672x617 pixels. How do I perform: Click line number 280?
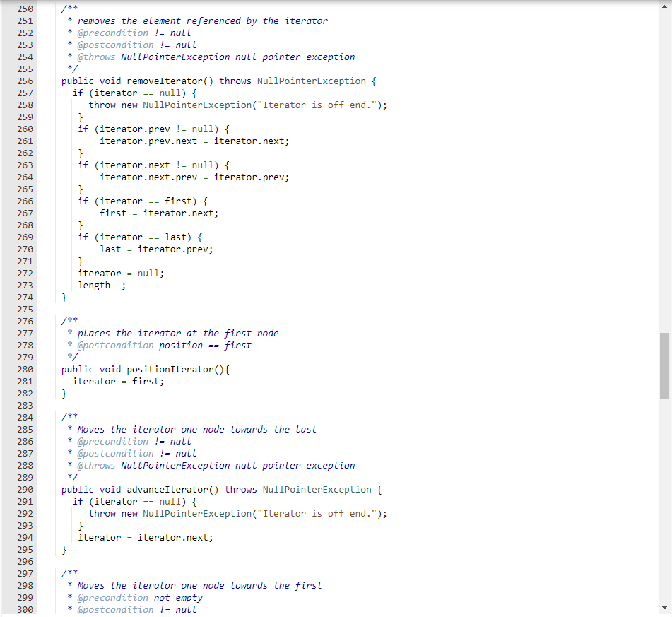(x=25, y=369)
